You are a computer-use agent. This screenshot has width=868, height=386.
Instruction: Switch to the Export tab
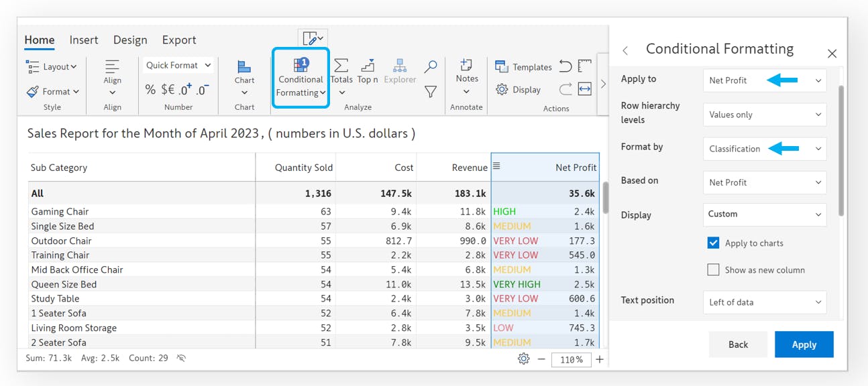(x=179, y=40)
